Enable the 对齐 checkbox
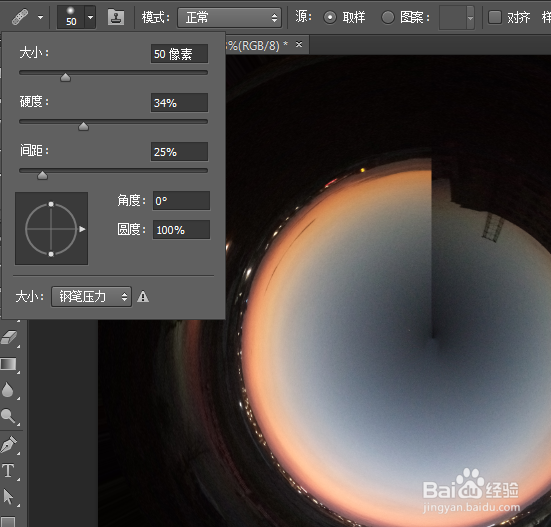Viewport: 551px width, 527px height. (495, 17)
